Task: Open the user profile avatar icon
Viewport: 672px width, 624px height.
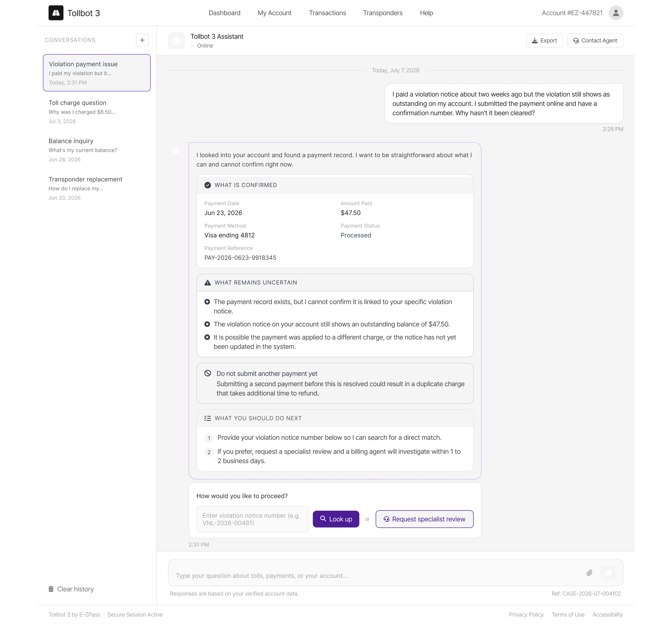Action: [x=616, y=13]
